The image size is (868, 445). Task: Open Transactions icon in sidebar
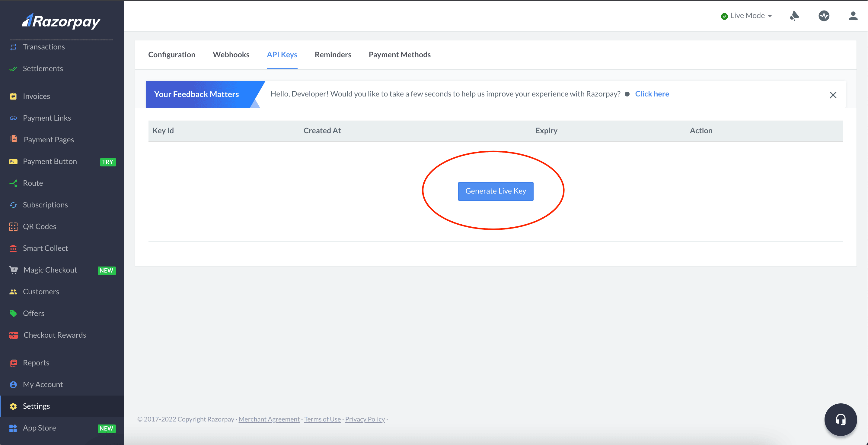[x=13, y=47]
